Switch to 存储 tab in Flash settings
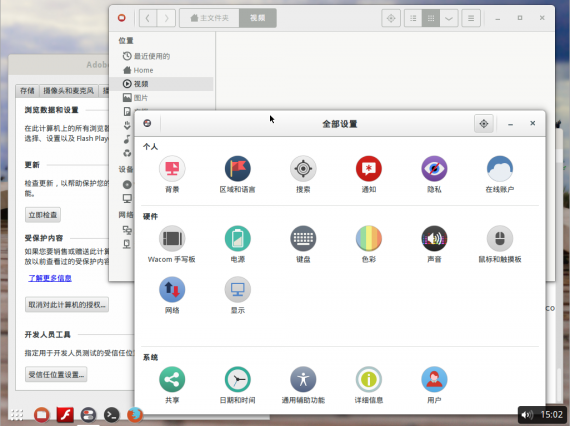 point(27,91)
